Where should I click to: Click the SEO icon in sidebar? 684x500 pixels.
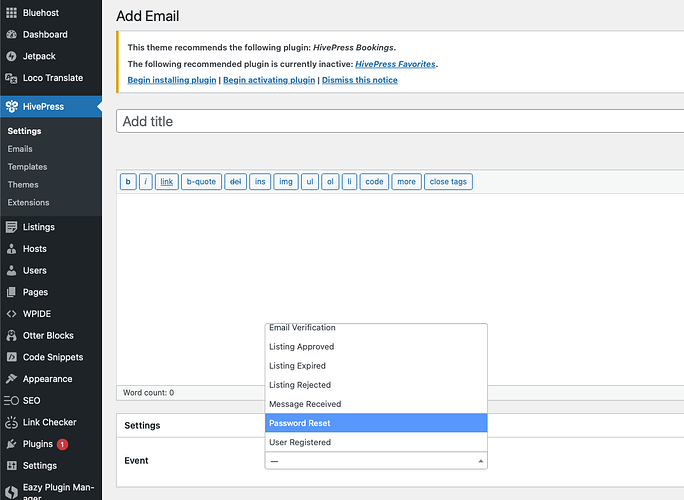tap(11, 401)
